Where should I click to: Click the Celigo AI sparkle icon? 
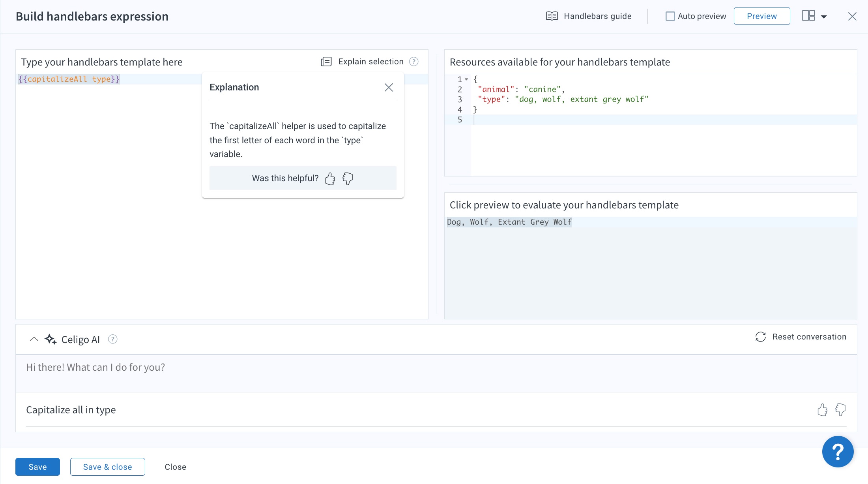click(51, 339)
